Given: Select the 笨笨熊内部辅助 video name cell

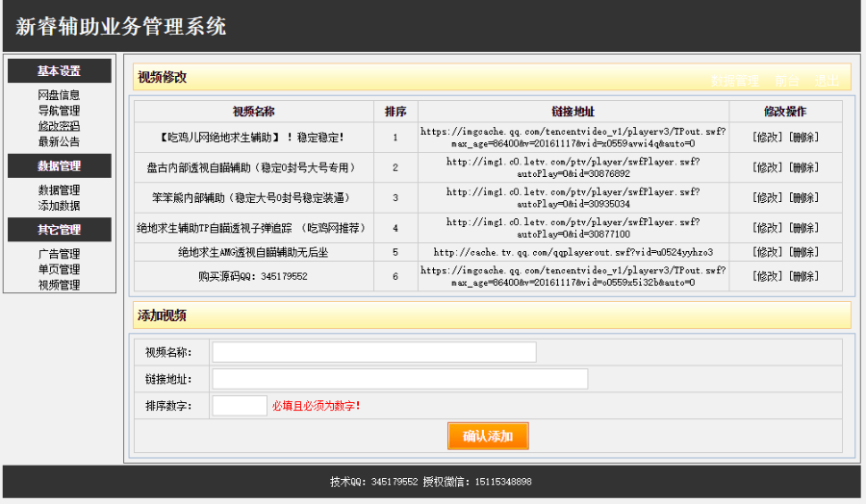Looking at the screenshot, I should [x=253, y=197].
